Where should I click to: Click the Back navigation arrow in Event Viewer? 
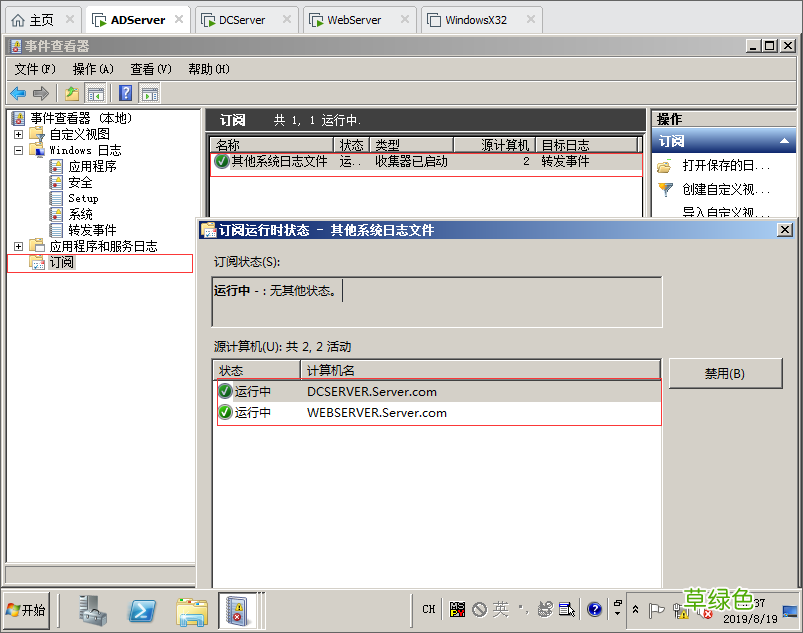(18, 93)
